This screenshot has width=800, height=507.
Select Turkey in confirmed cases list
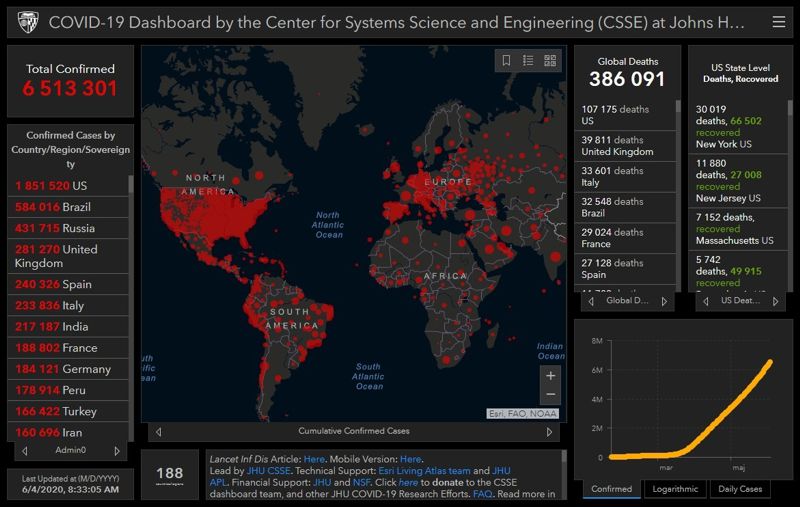click(x=68, y=411)
